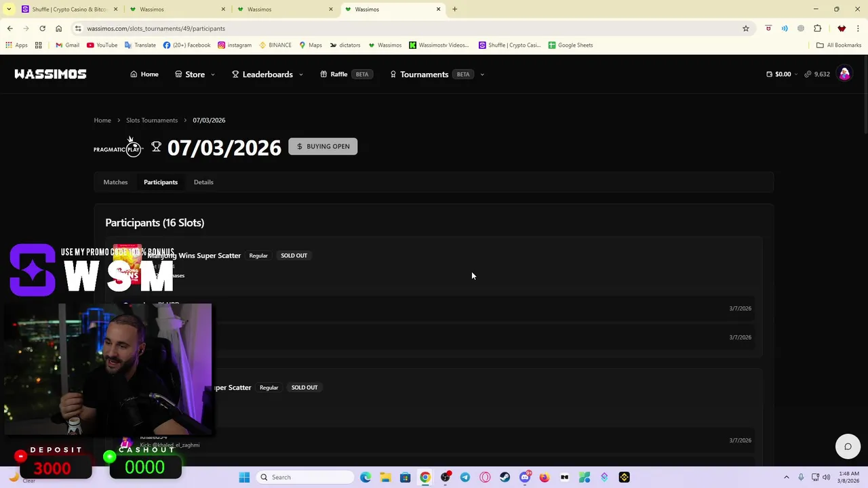Click the first SOLD OUT badge

[294, 256]
